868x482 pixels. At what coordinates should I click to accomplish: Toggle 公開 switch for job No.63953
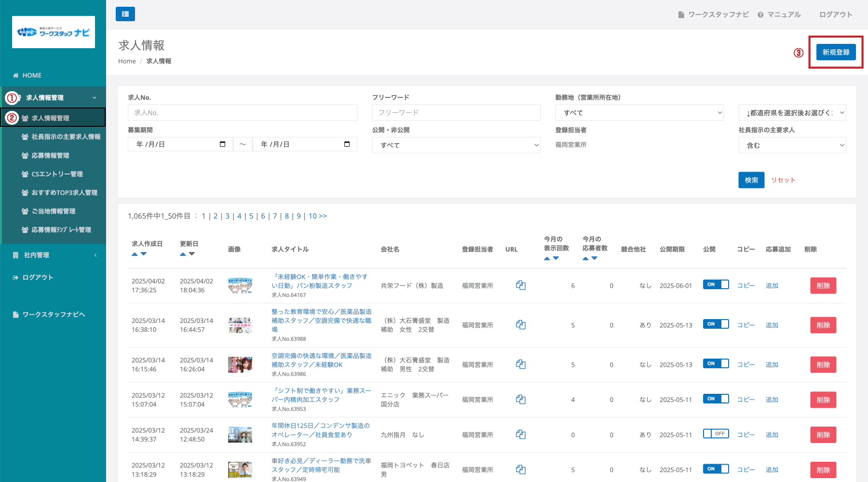tap(716, 399)
